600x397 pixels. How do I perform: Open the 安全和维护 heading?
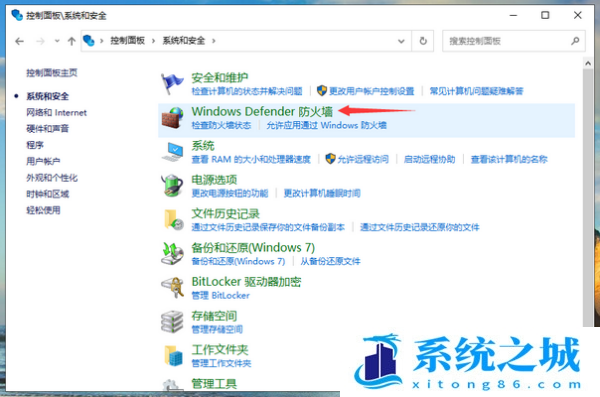tap(220, 78)
